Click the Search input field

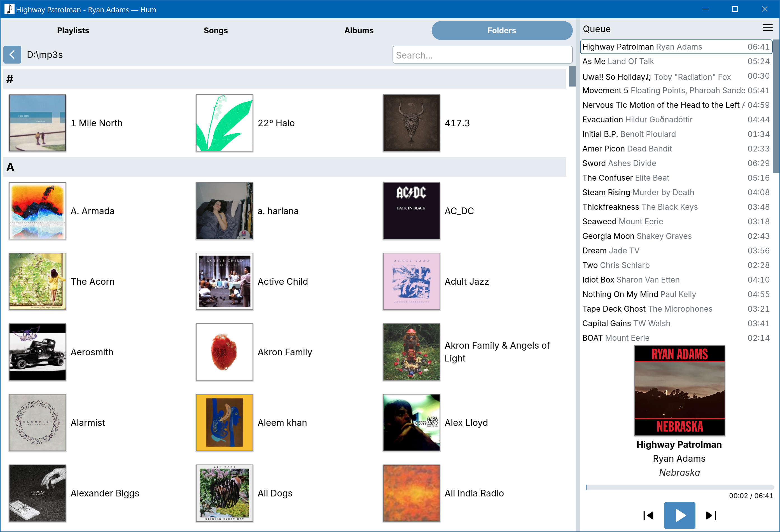pos(482,55)
